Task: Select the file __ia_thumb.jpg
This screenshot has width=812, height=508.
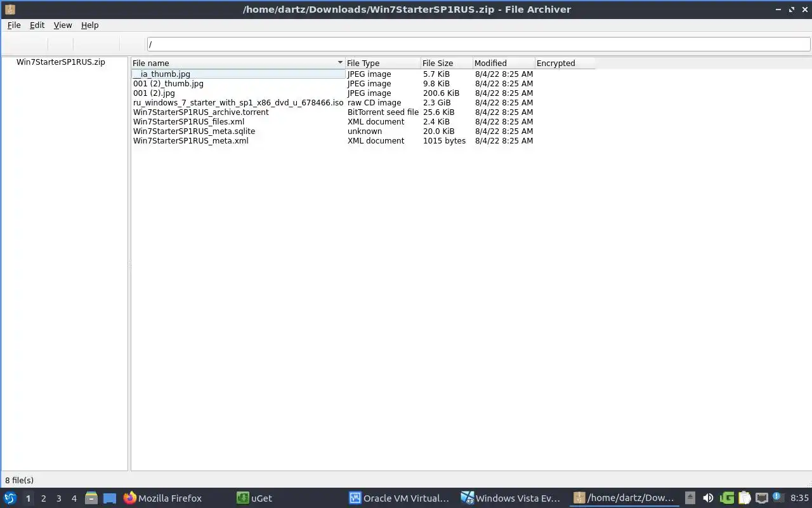Action: point(162,74)
